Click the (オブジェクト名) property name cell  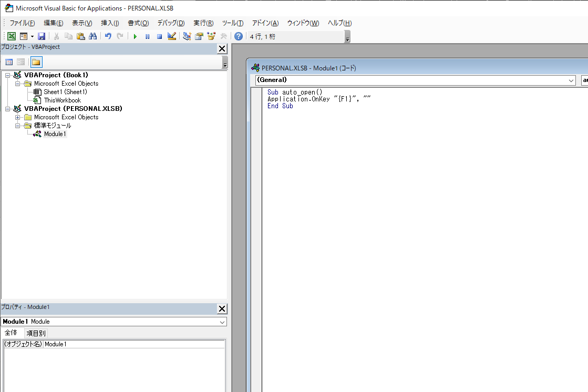tap(23, 344)
